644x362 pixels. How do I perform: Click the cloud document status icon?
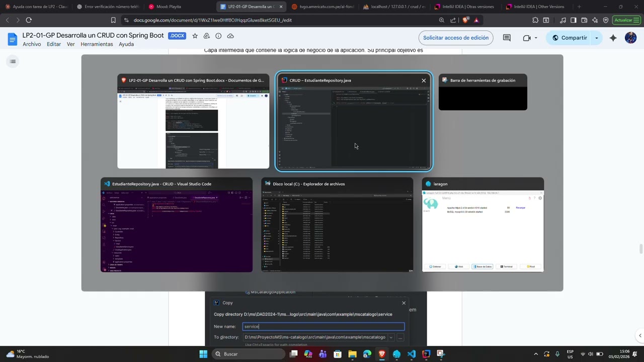pyautogui.click(x=230, y=36)
